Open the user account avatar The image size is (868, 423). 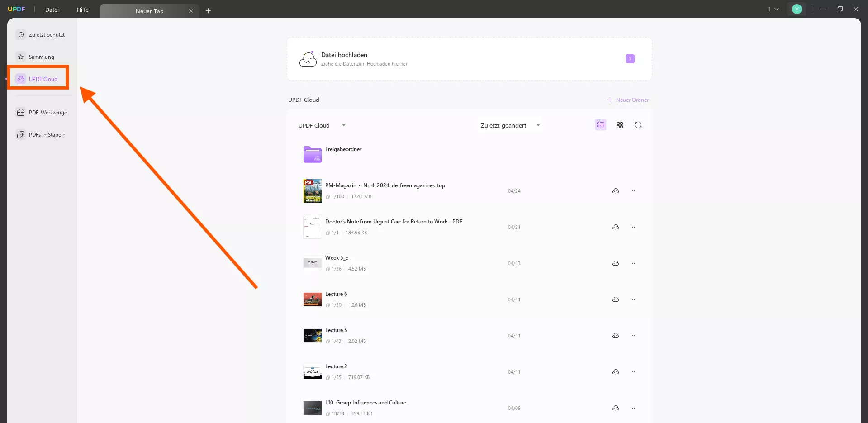pyautogui.click(x=797, y=9)
